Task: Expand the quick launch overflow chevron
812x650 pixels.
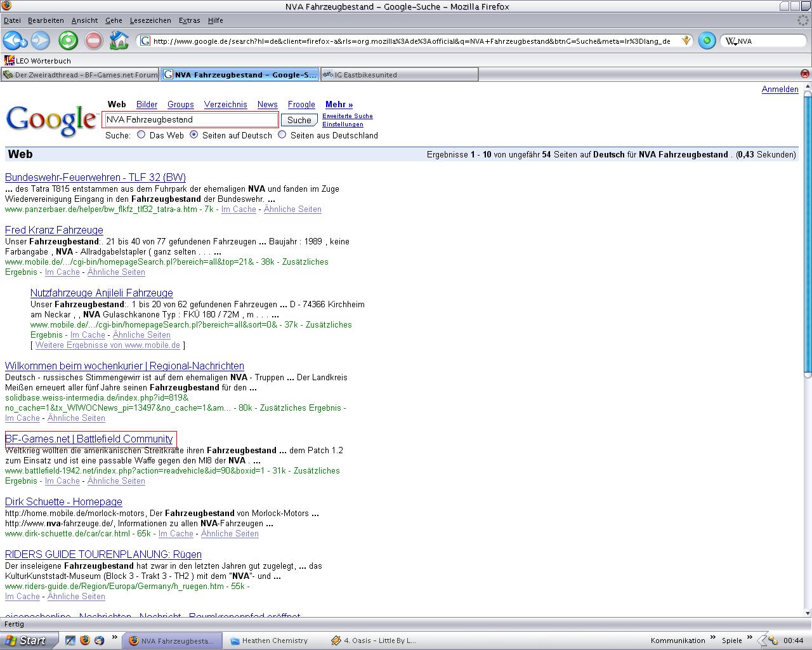Action: (115, 637)
